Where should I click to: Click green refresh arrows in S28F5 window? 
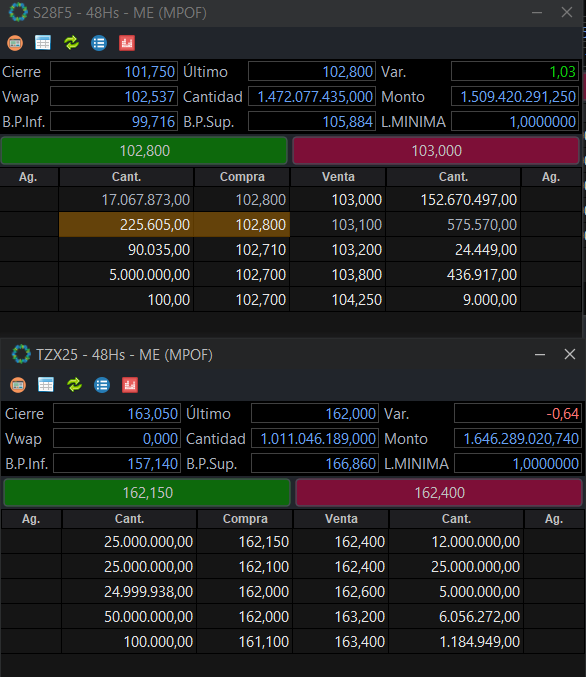71,43
